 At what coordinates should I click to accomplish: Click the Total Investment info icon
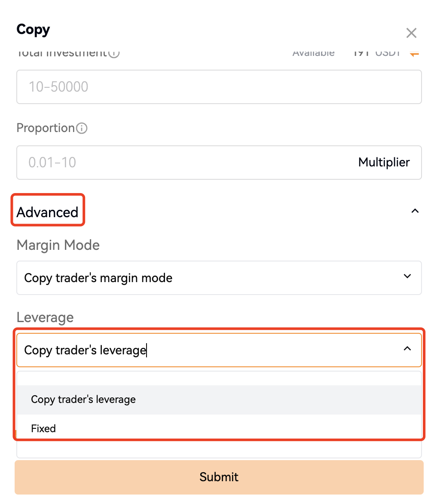[114, 54]
